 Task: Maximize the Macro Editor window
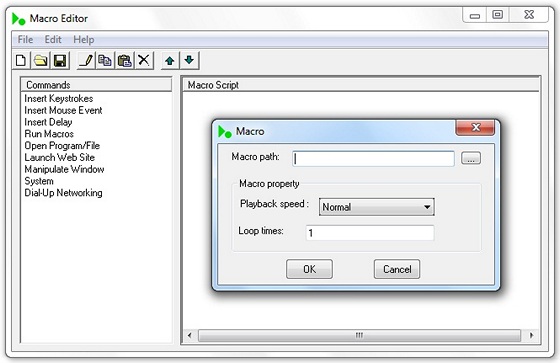click(x=498, y=15)
